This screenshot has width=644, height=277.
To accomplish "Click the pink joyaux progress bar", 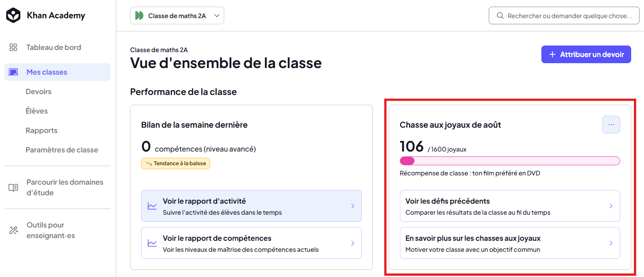I will [x=510, y=161].
